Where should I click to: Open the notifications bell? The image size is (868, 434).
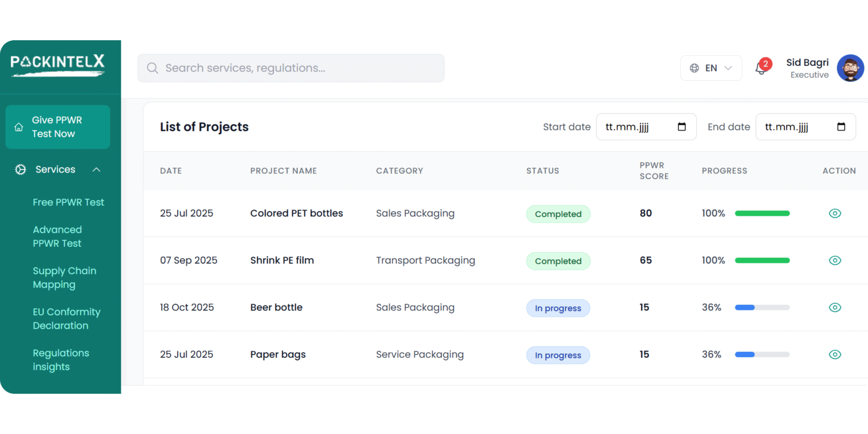[762, 68]
